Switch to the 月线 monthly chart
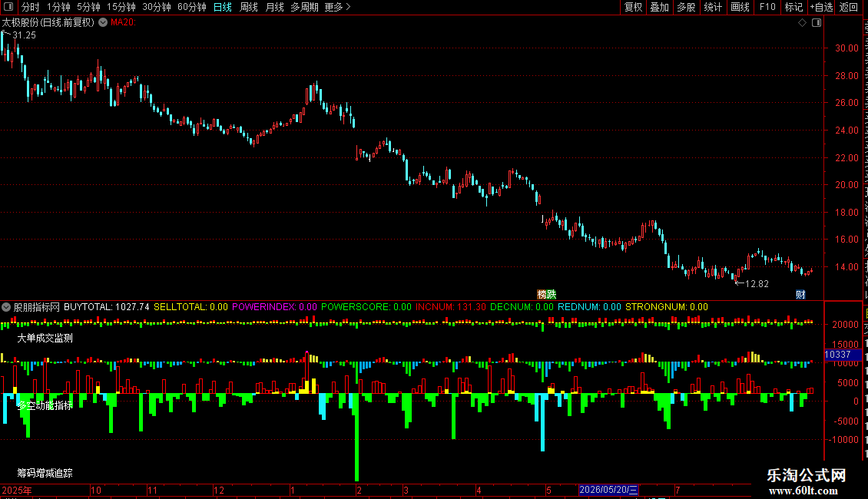The width and height of the screenshot is (868, 499). point(274,7)
